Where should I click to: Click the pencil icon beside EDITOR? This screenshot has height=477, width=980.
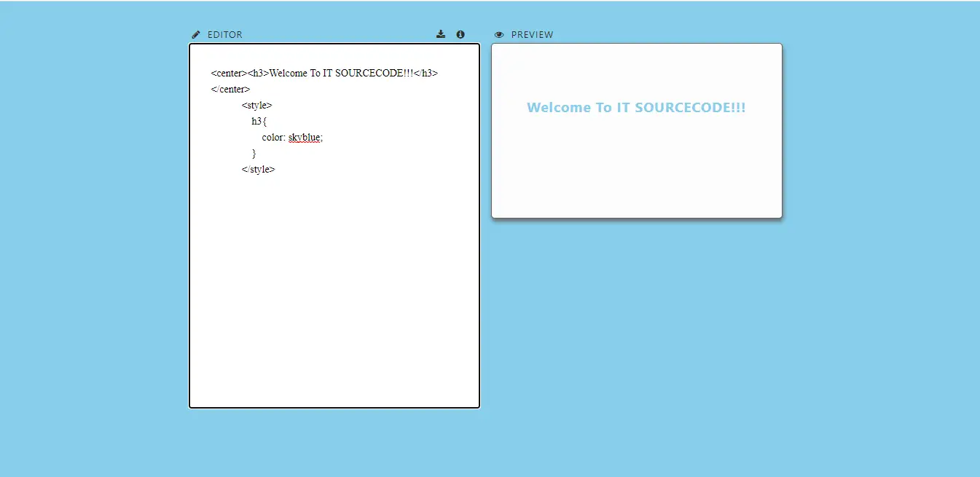coord(195,33)
